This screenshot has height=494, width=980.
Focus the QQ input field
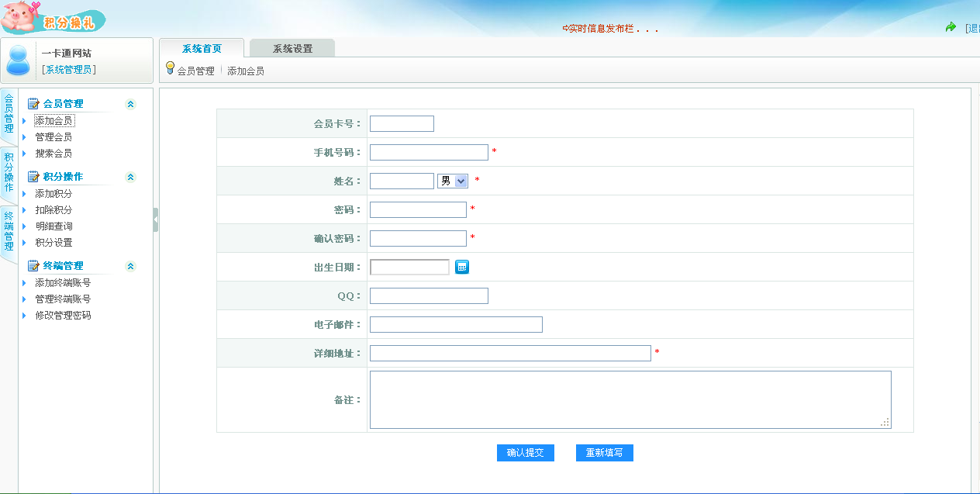click(429, 295)
